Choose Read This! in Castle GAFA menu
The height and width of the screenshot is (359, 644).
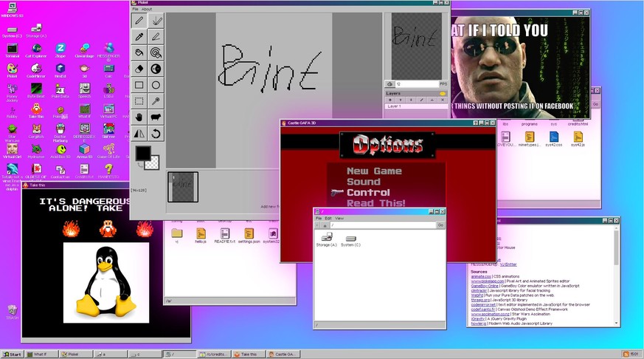(x=375, y=202)
